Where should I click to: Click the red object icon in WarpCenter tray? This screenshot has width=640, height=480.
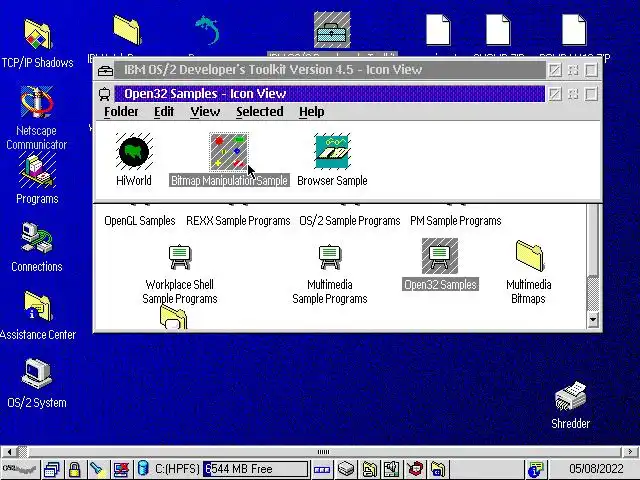click(x=416, y=469)
